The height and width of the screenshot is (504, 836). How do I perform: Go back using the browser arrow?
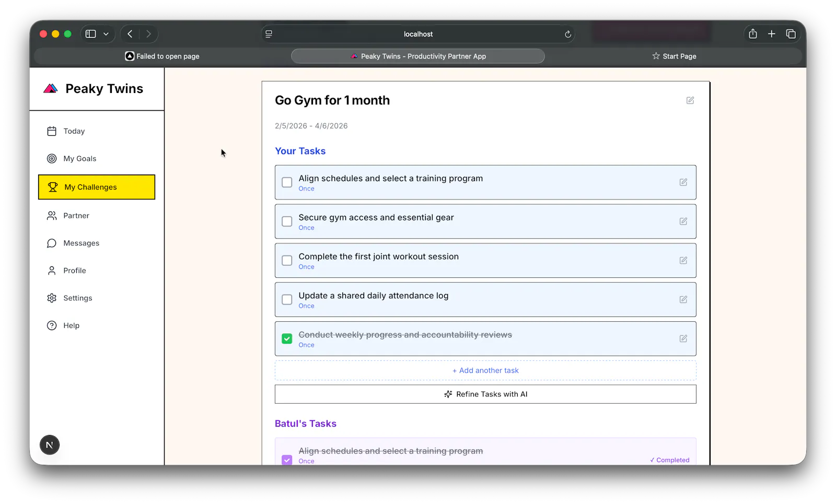[130, 34]
